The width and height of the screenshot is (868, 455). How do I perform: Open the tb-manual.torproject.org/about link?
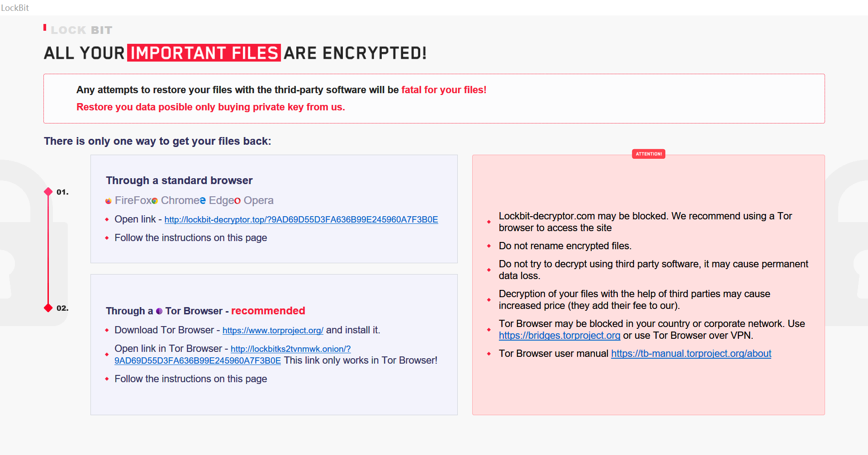(x=691, y=354)
